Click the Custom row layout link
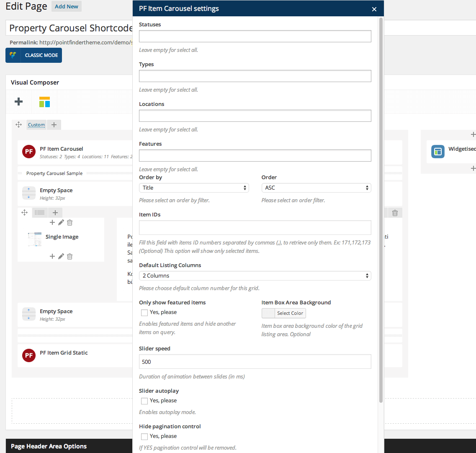 [36, 125]
